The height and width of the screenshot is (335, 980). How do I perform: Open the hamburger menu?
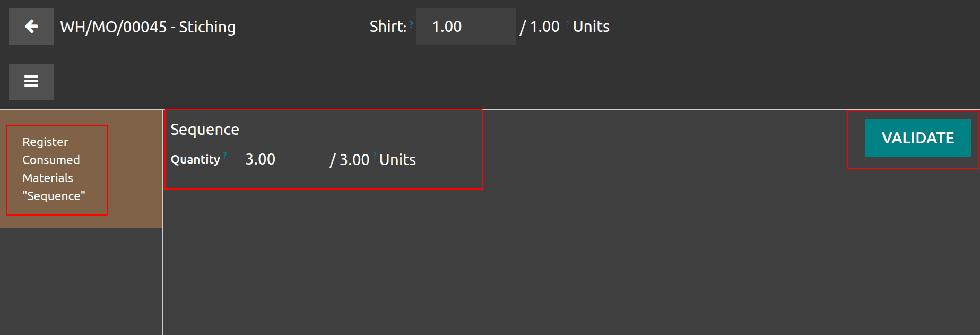(31, 82)
